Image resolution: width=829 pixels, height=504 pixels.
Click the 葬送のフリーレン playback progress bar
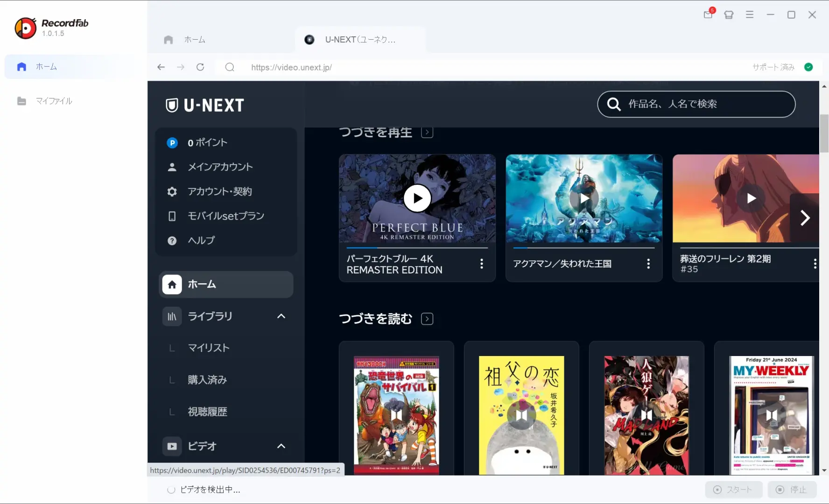coord(750,248)
